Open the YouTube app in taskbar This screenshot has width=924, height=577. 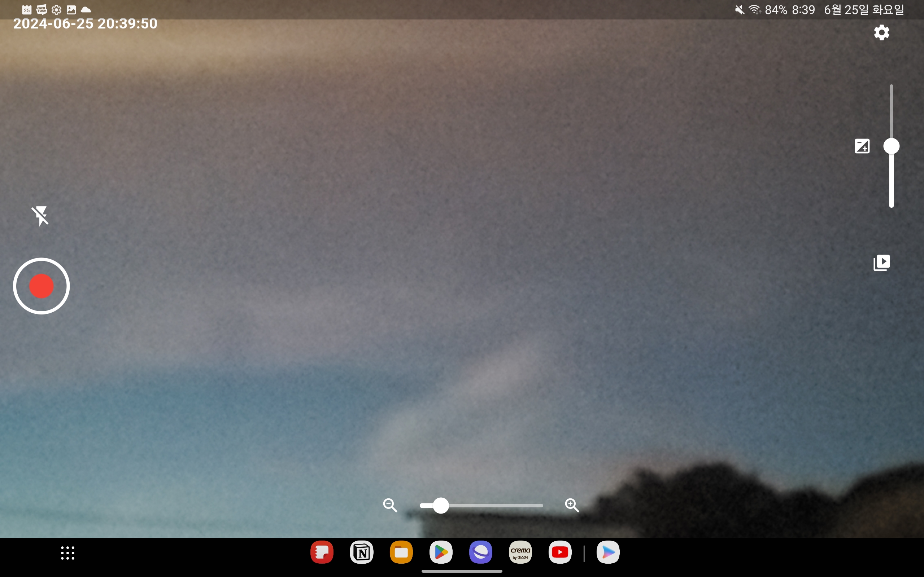(560, 552)
